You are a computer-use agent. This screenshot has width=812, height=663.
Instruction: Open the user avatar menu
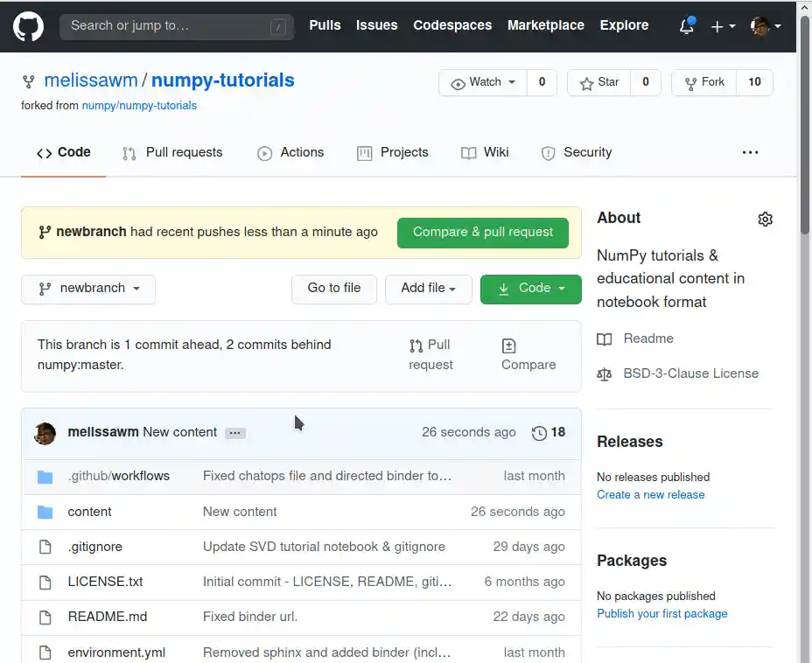[x=765, y=26]
